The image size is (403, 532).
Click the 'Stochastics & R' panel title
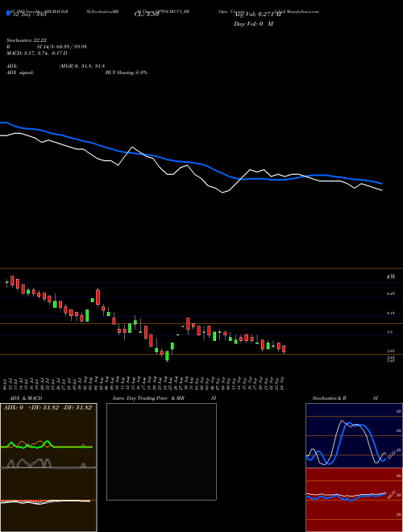(x=330, y=398)
